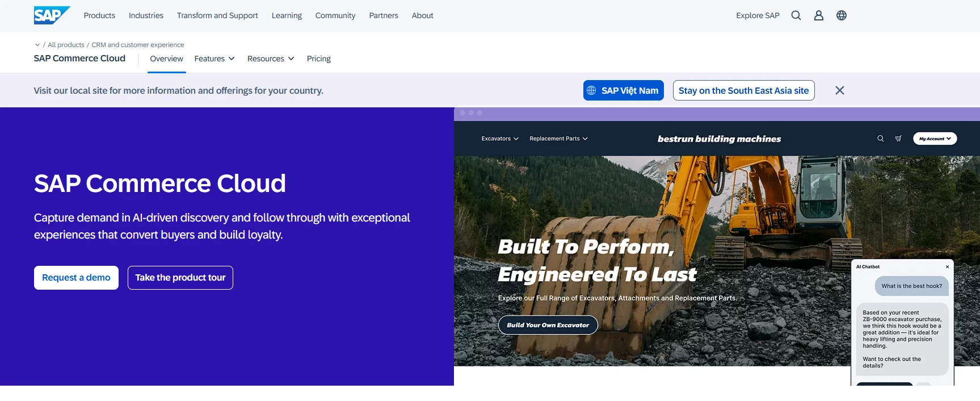Open the About menu
The height and width of the screenshot is (401, 980).
click(422, 15)
